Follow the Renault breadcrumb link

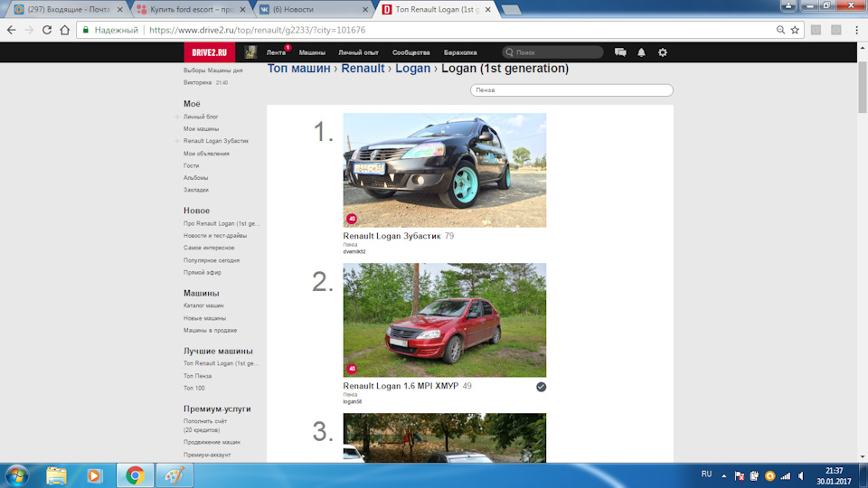[x=363, y=69]
